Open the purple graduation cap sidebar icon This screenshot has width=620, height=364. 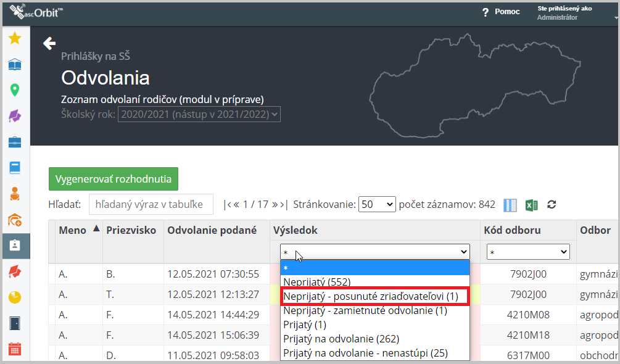(15, 116)
